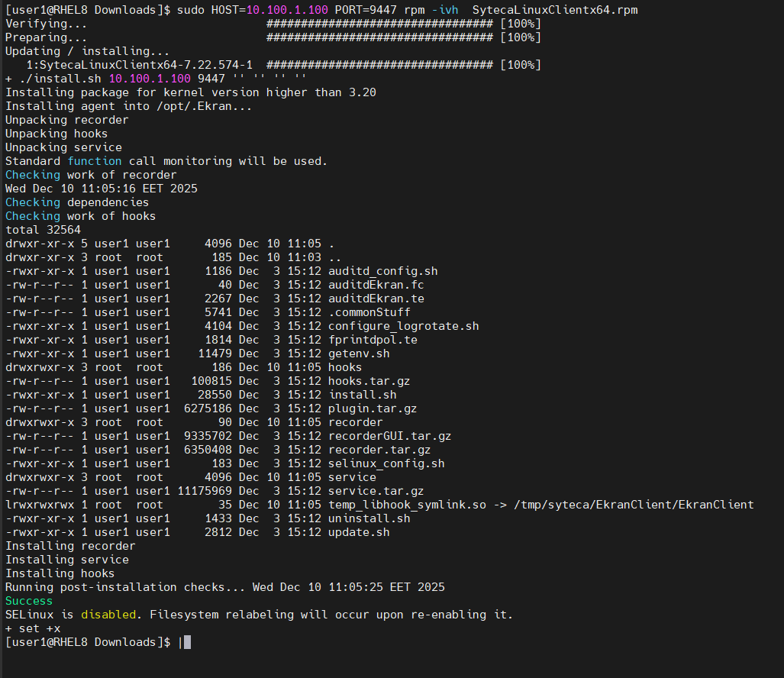This screenshot has height=678, width=784.
Task: Click the selinux_config.sh file name
Action: (386, 463)
